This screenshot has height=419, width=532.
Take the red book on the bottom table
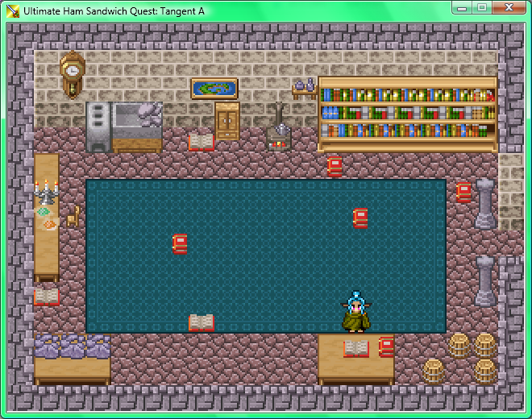click(386, 346)
